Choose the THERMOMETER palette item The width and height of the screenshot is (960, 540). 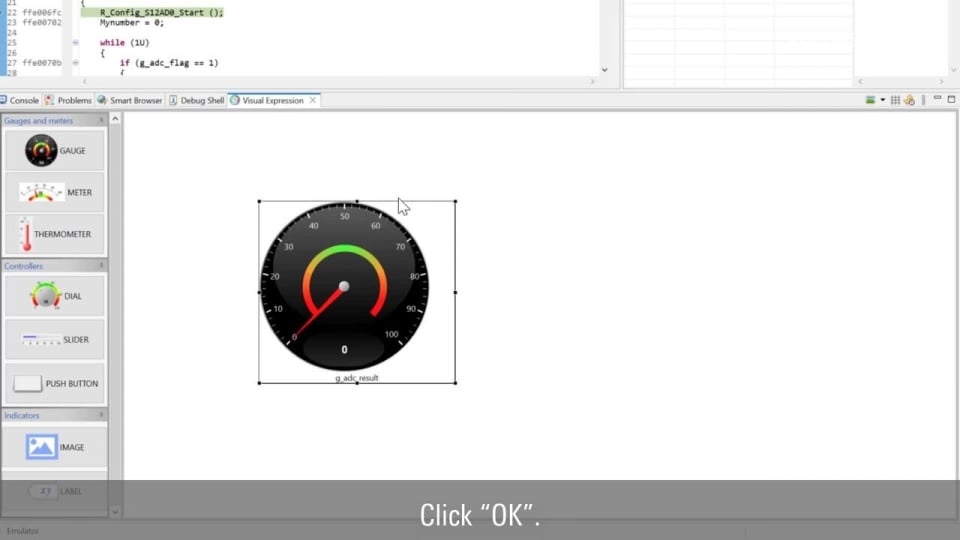(54, 234)
